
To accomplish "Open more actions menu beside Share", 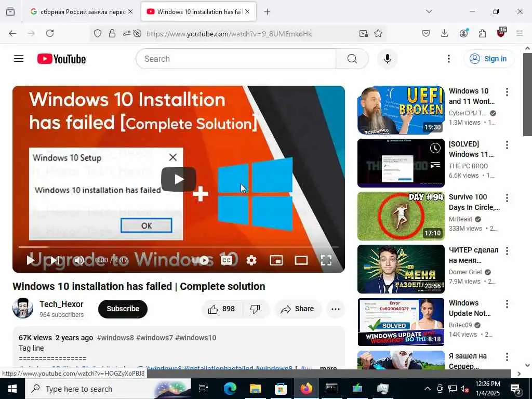I will coord(335,309).
